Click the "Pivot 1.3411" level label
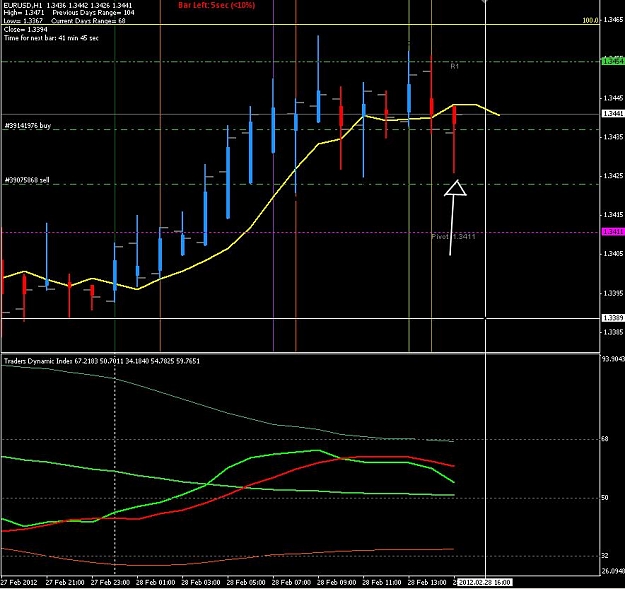 point(453,236)
